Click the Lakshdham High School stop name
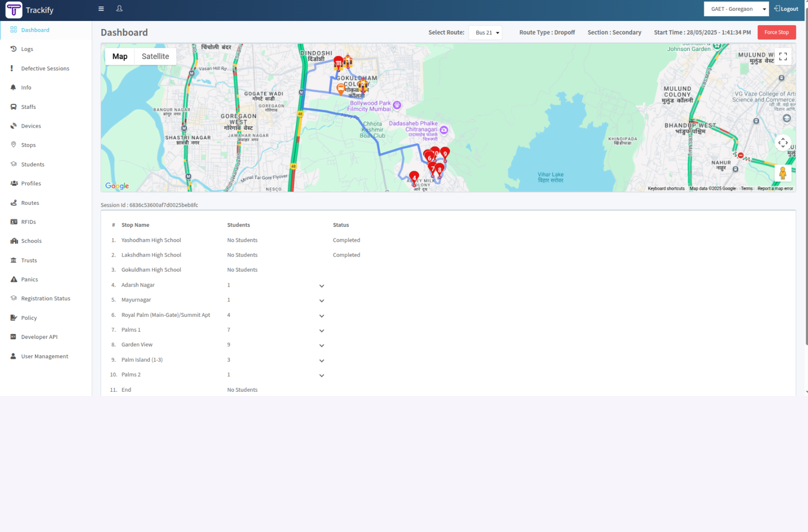Image resolution: width=808 pixels, height=532 pixels. click(x=151, y=255)
